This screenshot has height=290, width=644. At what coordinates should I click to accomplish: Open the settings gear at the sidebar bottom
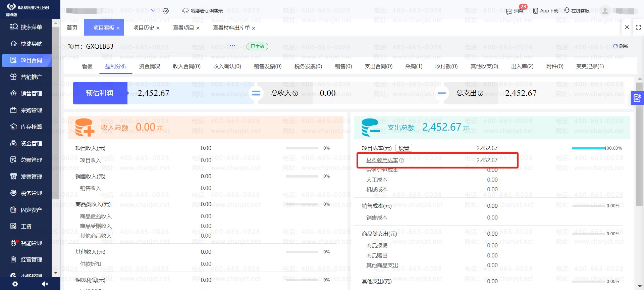tap(15, 284)
